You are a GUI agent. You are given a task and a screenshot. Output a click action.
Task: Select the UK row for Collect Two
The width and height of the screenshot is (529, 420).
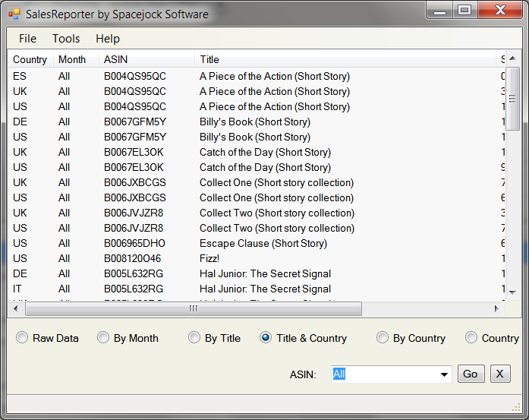tap(257, 213)
